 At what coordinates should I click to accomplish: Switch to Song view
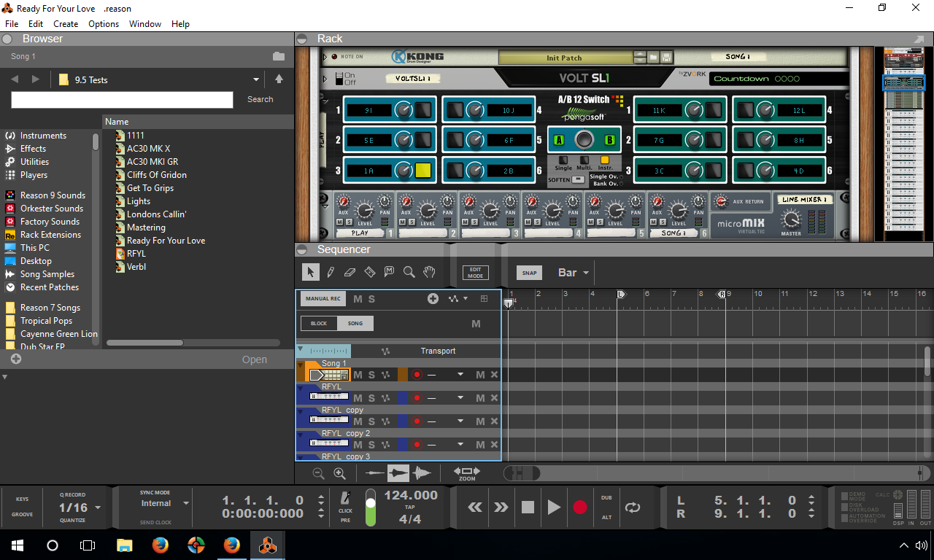355,324
